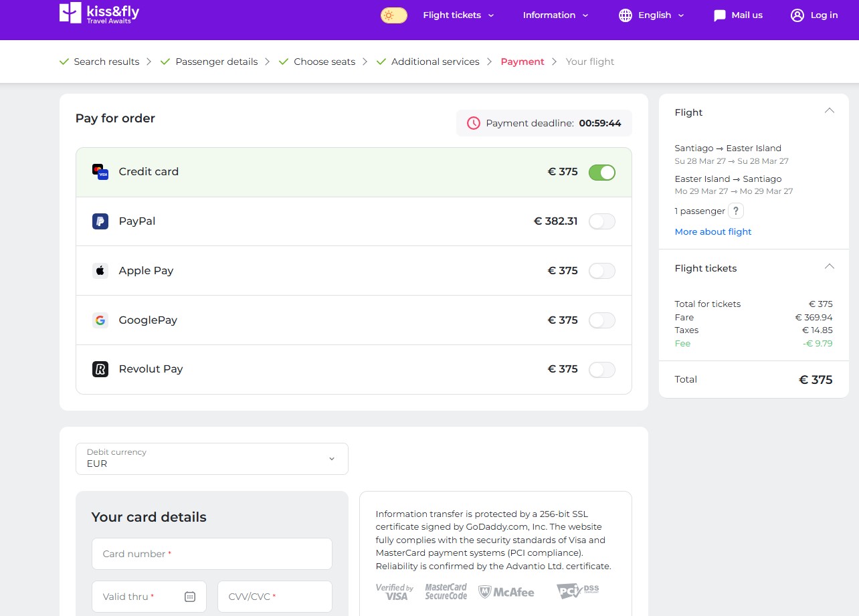The width and height of the screenshot is (859, 616).
Task: Click the globe language icon
Action: click(x=626, y=15)
